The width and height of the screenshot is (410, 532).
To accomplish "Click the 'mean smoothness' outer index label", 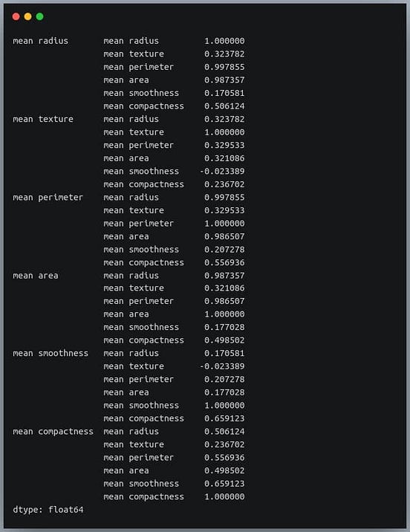I will point(51,353).
